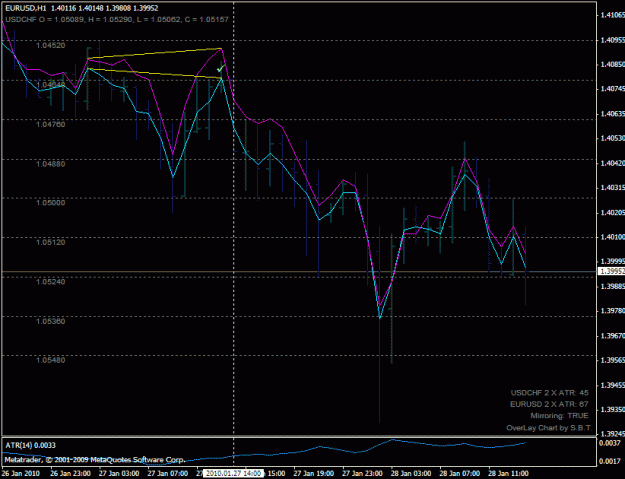
Task: Click ATR scale value 0.0017
Action: [610, 461]
